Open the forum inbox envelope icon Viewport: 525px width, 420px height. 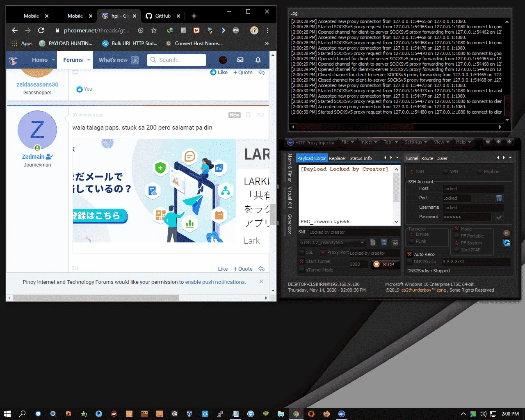pos(240,60)
